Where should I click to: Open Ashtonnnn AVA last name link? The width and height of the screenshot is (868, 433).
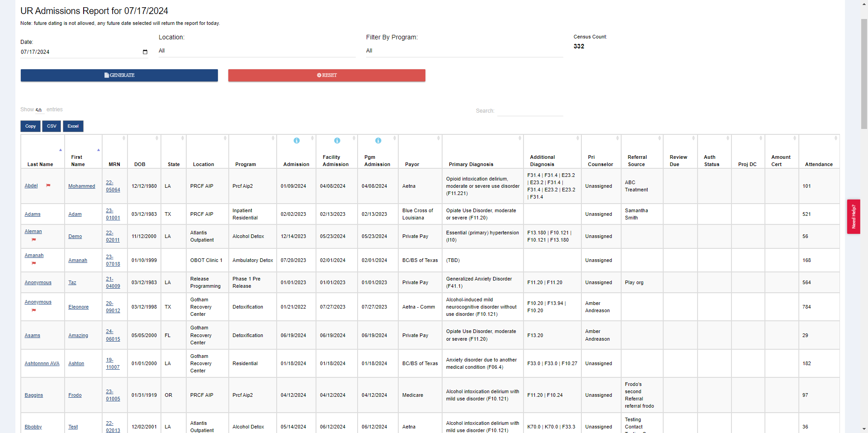coord(42,363)
